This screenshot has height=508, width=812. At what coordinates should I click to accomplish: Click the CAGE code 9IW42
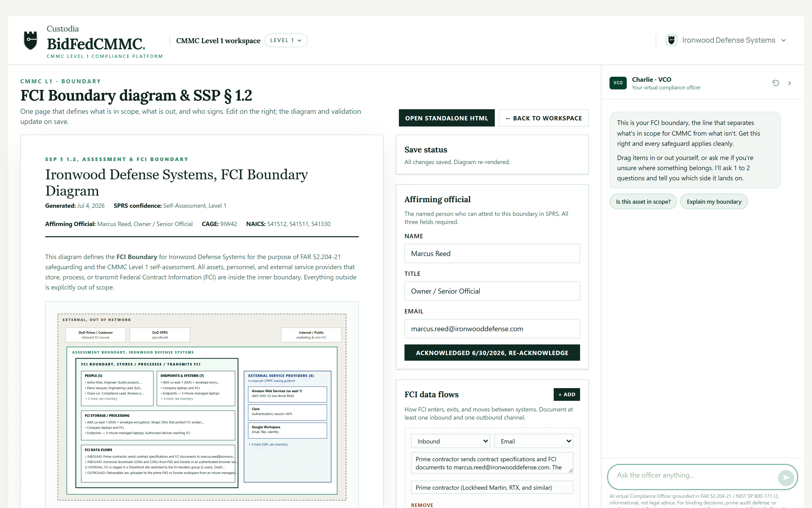(228, 224)
